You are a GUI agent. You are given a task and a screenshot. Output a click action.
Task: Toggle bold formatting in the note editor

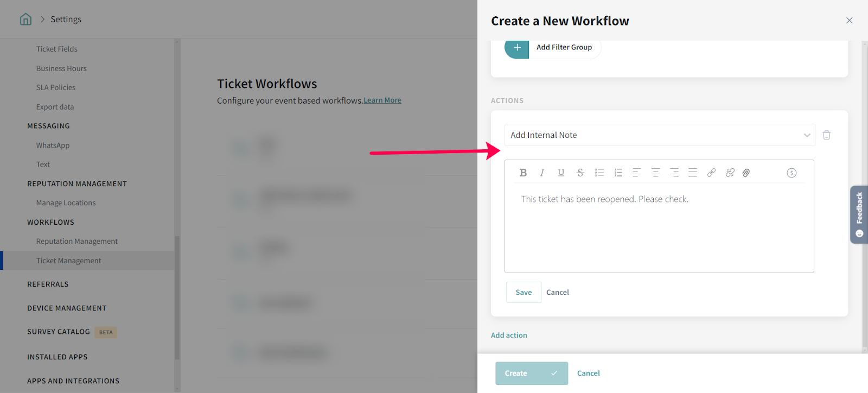[x=523, y=173]
